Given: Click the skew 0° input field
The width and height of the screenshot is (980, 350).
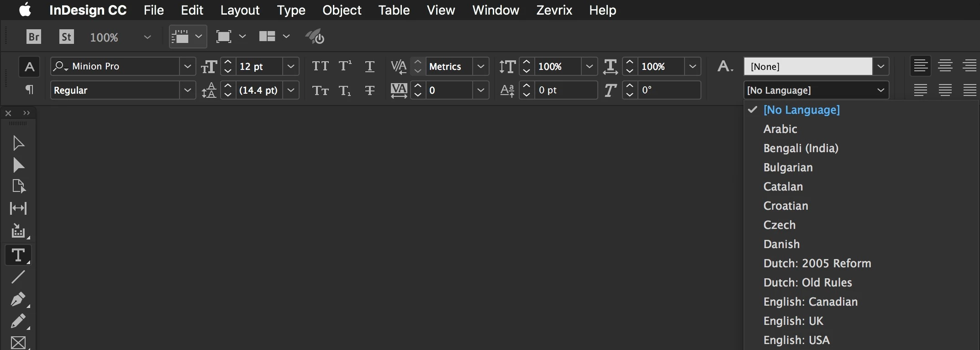Looking at the screenshot, I should tap(669, 90).
